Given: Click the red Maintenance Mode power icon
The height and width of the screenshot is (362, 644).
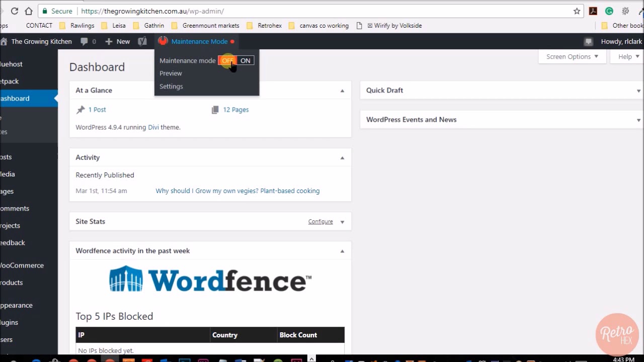Looking at the screenshot, I should [x=163, y=41].
